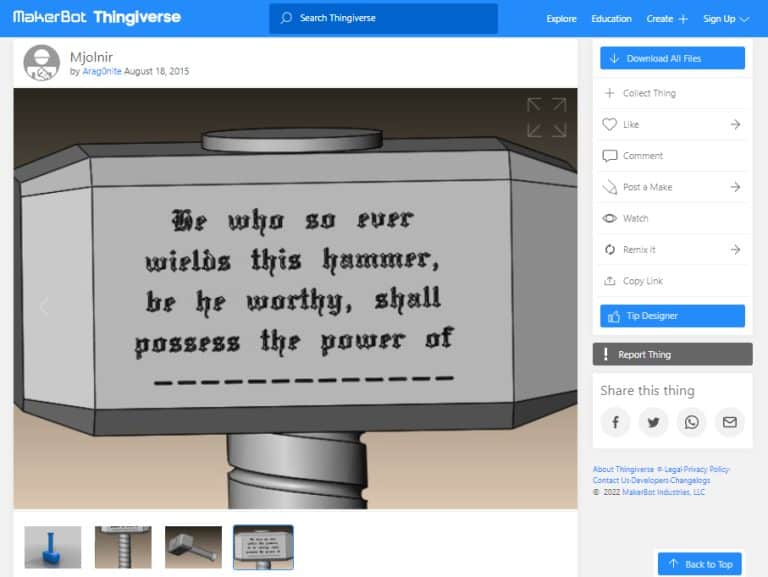
Task: Open the Contact Us link
Action: 611,481
